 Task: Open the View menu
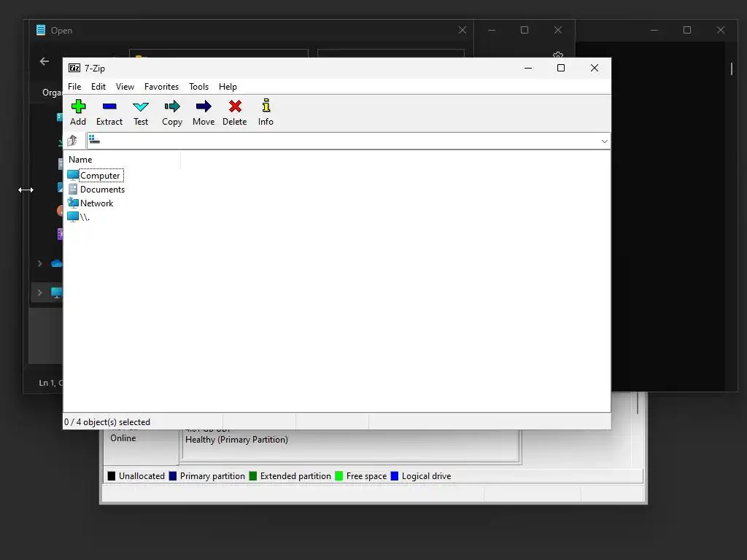125,87
